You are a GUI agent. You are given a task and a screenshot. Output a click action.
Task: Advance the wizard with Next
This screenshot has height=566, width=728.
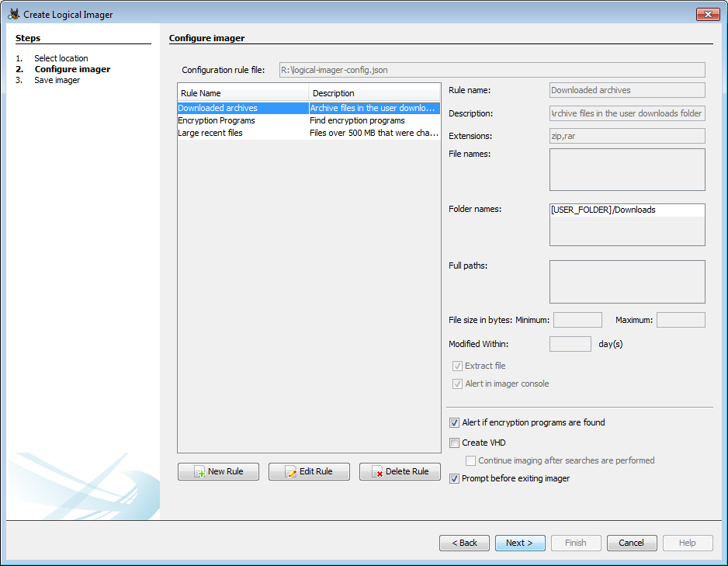519,543
